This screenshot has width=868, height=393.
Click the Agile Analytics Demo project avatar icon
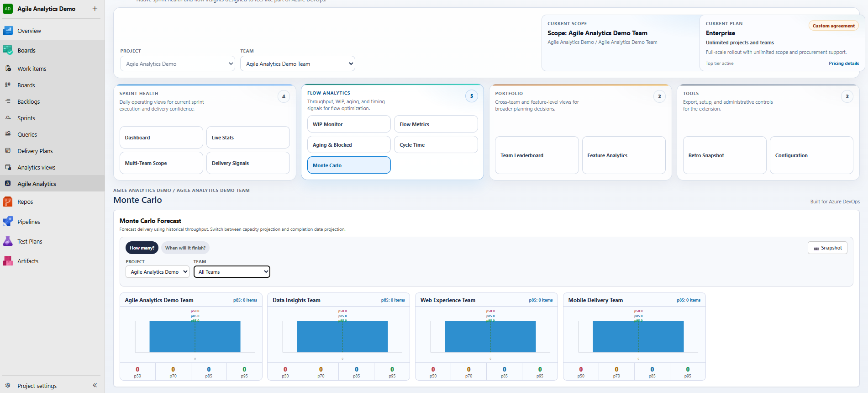8,9
